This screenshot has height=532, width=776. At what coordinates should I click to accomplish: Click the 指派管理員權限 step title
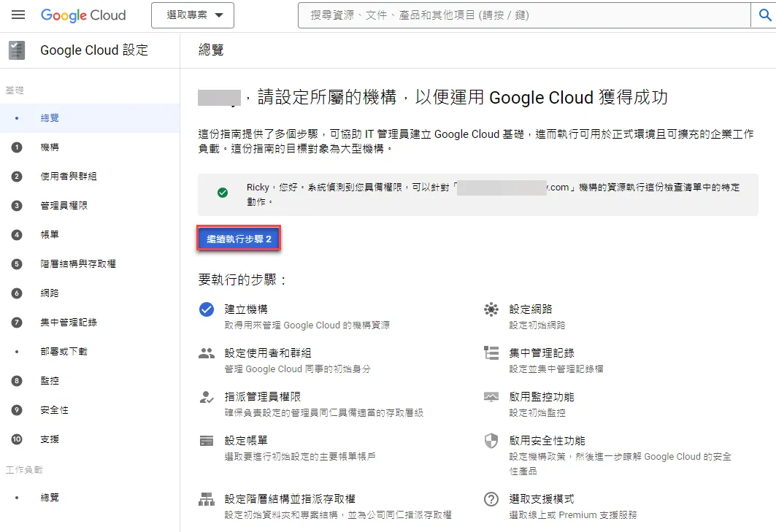262,397
